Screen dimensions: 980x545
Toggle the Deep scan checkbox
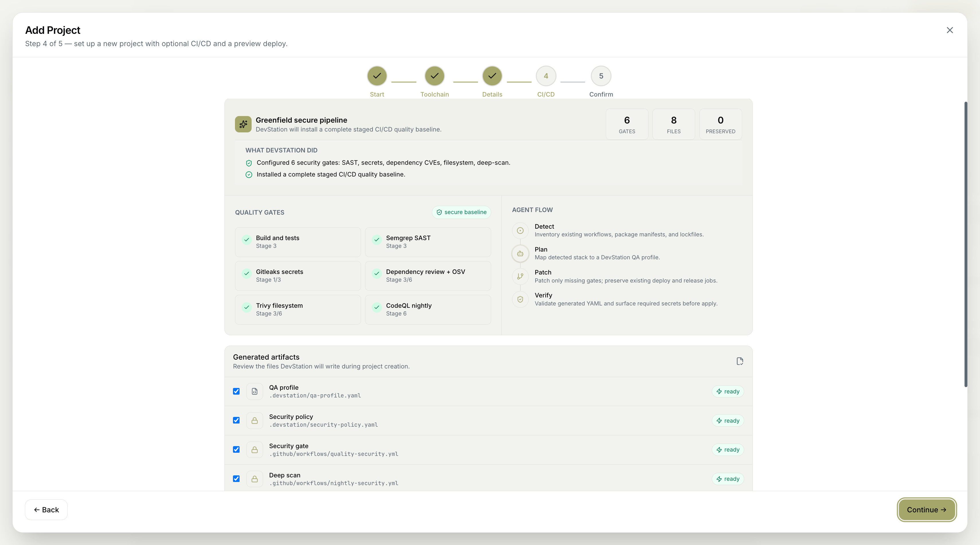(236, 479)
